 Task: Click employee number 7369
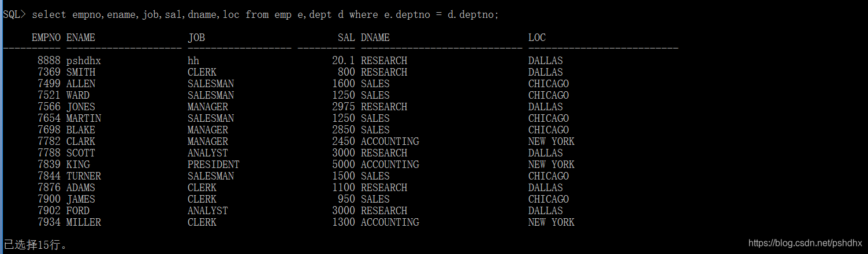click(49, 72)
